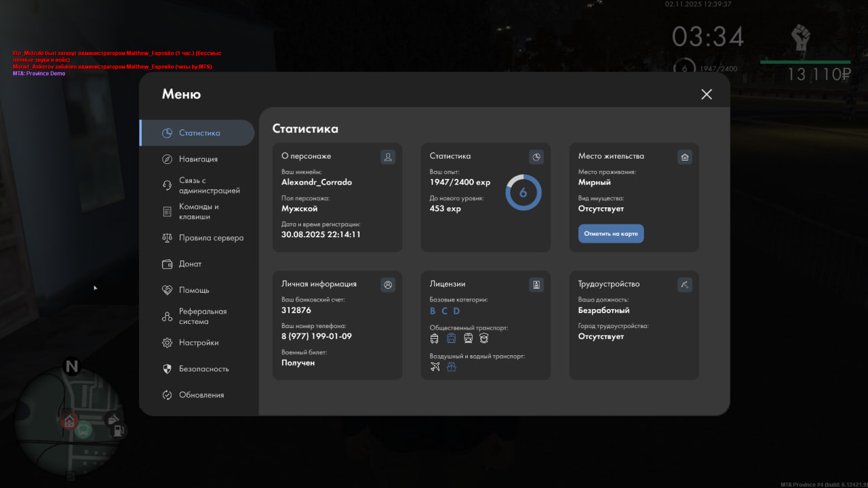The image size is (868, 488).
Task: Open the Статистика menu section
Action: [197, 133]
